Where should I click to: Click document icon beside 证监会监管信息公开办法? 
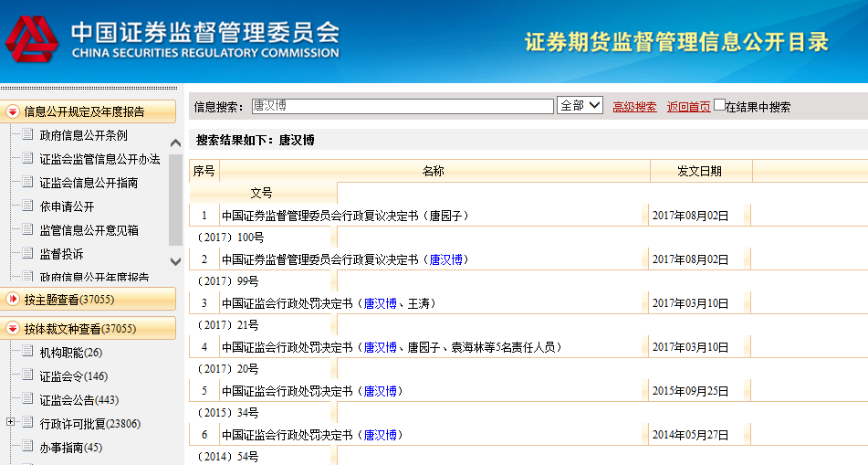point(27,158)
